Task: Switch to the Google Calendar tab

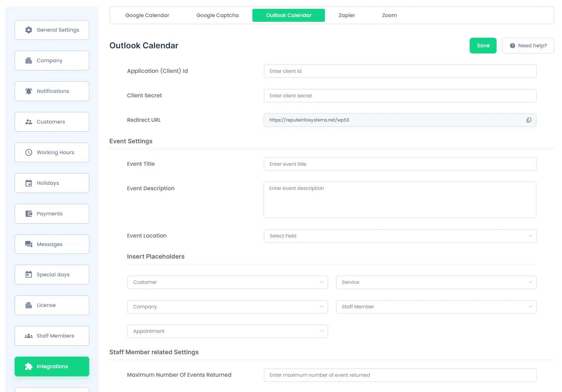Action: point(147,15)
